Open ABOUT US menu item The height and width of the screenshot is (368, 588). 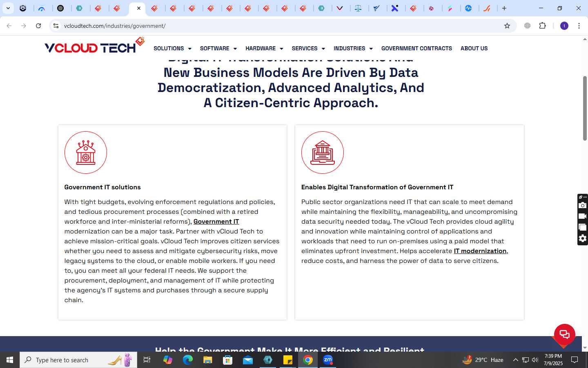(x=474, y=48)
